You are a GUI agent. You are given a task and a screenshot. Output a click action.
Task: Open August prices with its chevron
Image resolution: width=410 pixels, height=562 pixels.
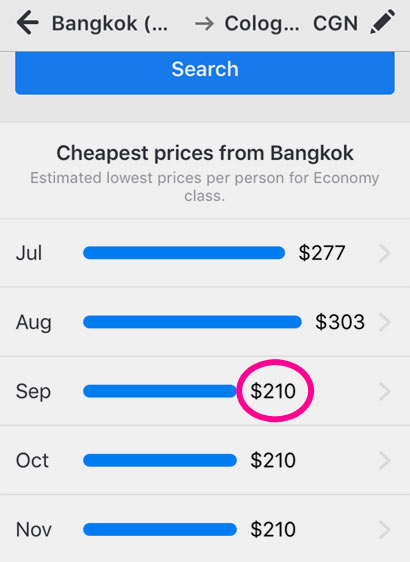pyautogui.click(x=384, y=322)
